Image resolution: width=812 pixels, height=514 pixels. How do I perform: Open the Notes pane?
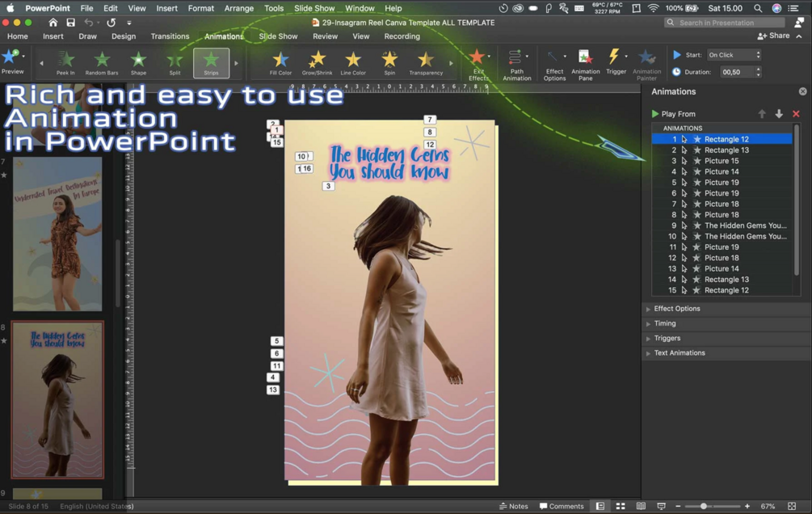(x=514, y=506)
